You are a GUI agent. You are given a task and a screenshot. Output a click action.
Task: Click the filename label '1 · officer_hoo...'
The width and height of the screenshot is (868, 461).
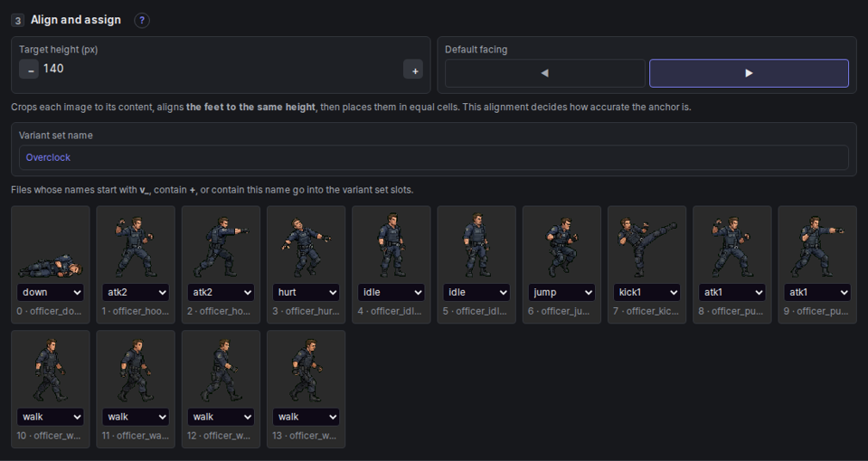coord(136,311)
